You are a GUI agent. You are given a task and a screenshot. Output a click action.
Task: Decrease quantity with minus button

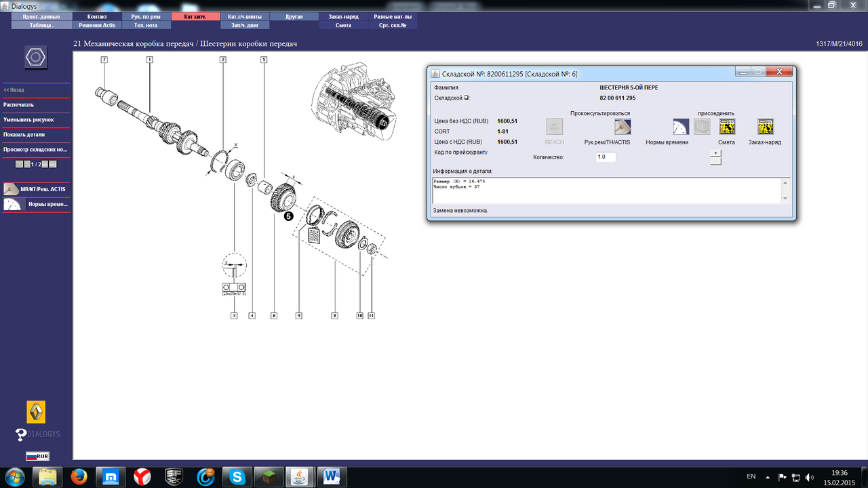pos(715,161)
